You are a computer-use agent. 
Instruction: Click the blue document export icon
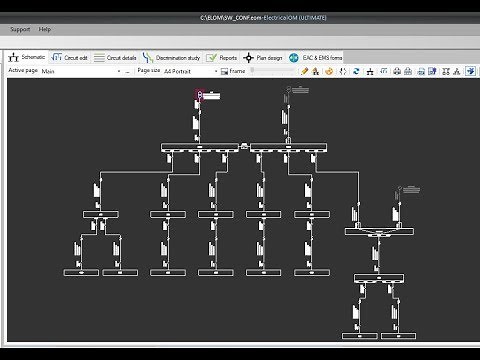click(433, 71)
